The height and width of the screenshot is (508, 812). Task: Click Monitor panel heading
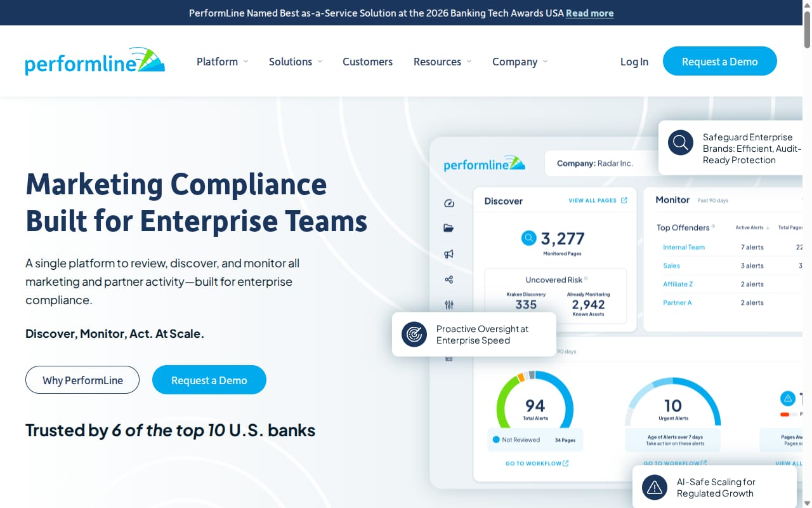(x=672, y=199)
